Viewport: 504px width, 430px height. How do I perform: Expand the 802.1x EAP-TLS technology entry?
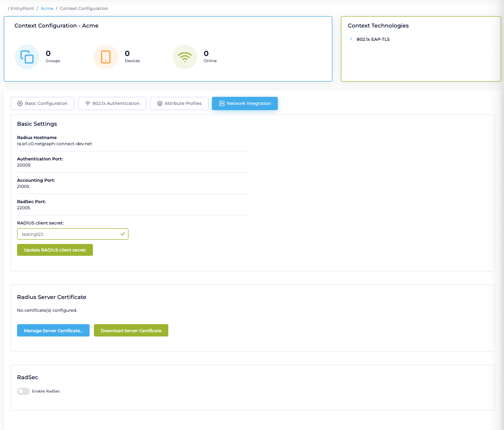point(351,39)
